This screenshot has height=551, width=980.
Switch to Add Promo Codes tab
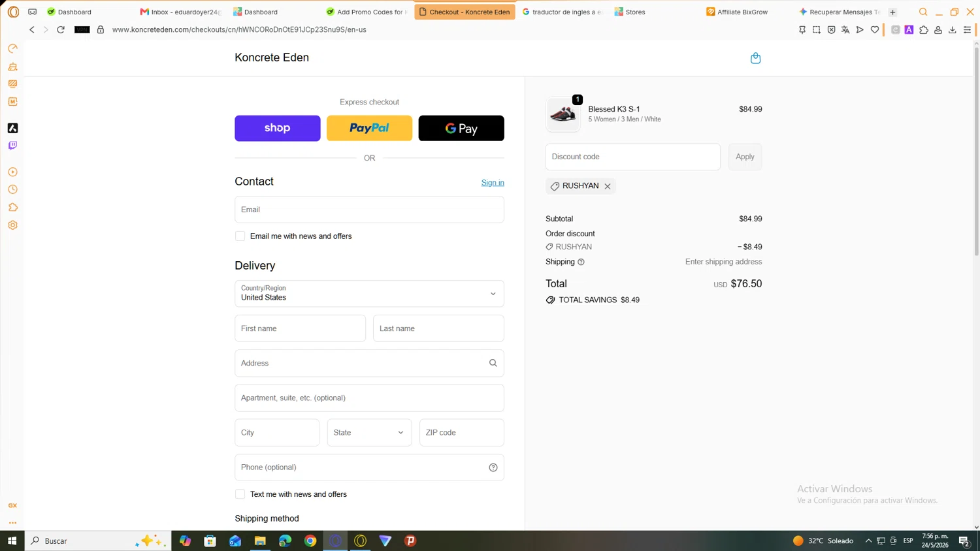367,12
